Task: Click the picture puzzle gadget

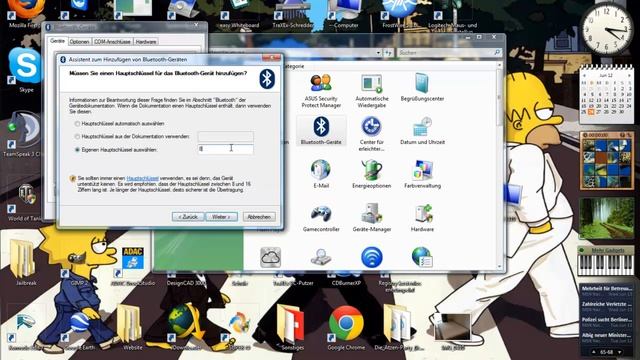Action: coord(606,161)
